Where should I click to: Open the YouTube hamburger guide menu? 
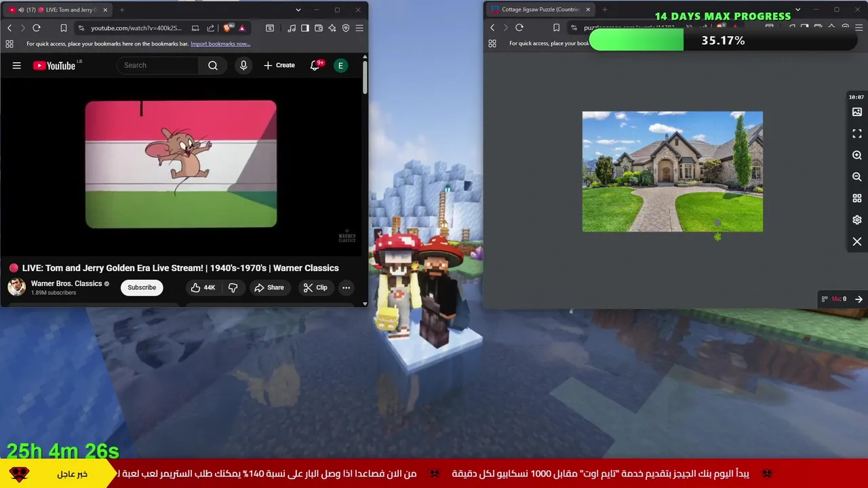17,66
